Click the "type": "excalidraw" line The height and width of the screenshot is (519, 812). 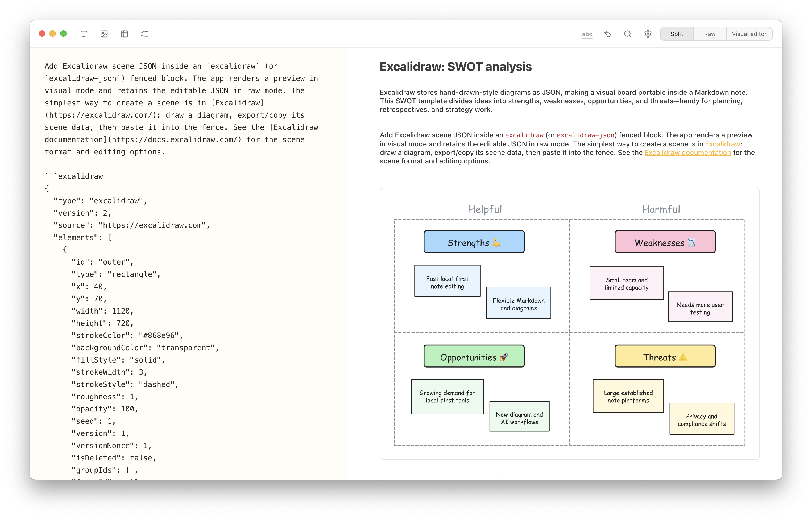tap(100, 201)
